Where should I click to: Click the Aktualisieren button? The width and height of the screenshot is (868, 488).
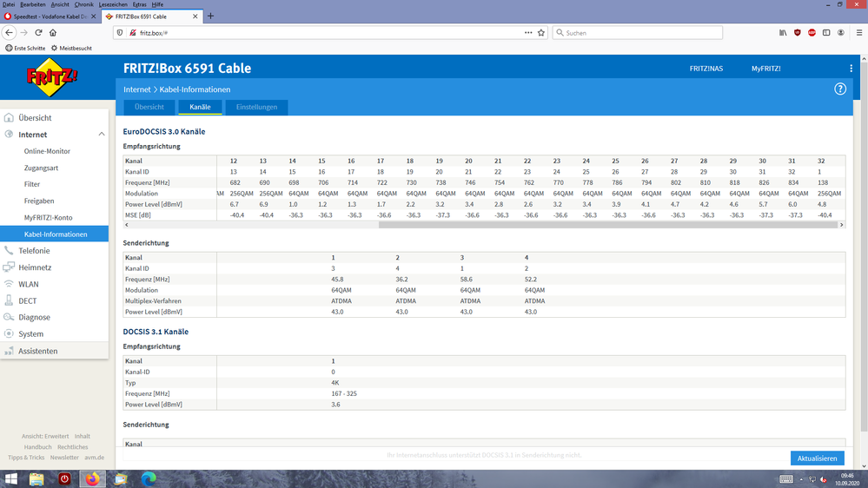click(817, 458)
